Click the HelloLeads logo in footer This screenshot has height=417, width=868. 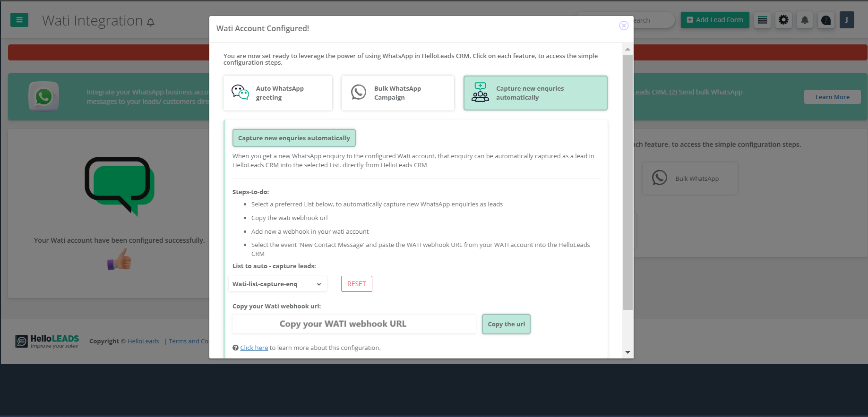click(47, 341)
